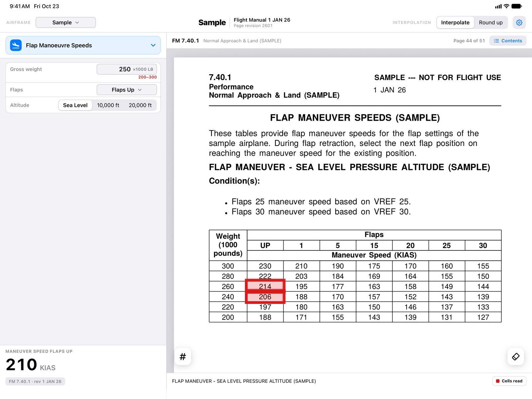Open the Contents list
The image size is (532, 399).
(x=508, y=41)
